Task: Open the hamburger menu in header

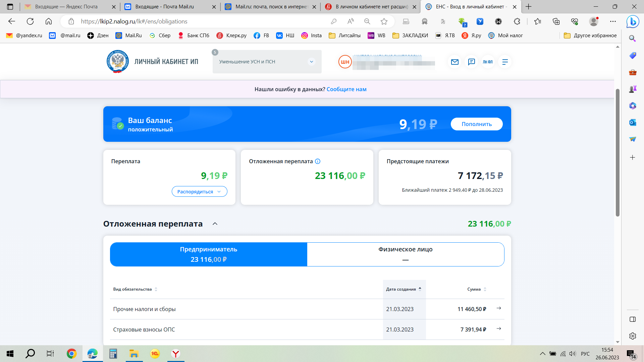Action: [x=505, y=62]
